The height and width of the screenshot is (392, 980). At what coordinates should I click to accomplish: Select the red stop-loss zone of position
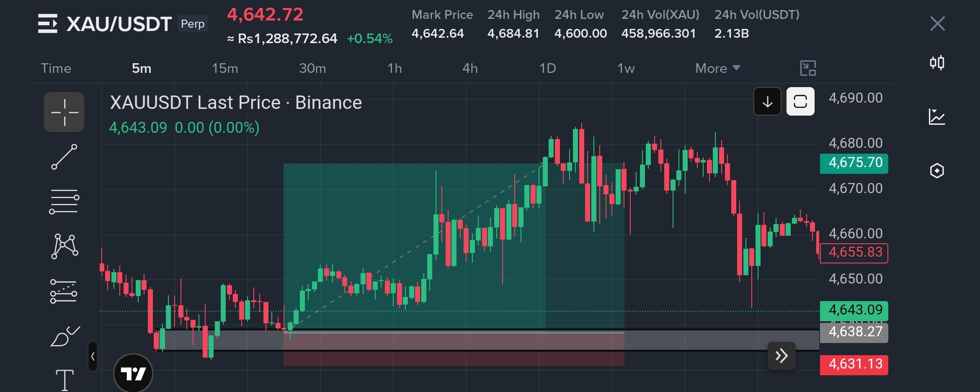click(454, 349)
